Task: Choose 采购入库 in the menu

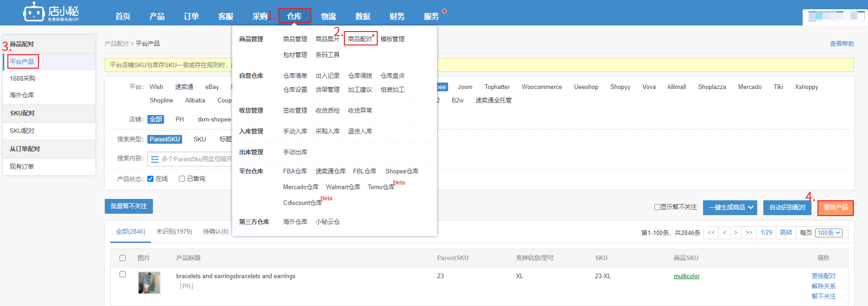Action: pyautogui.click(x=328, y=131)
